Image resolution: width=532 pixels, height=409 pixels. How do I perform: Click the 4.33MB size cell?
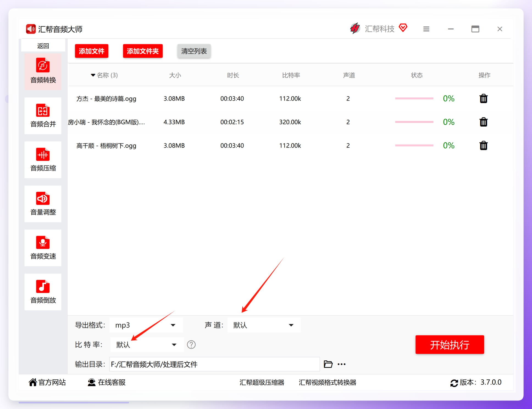[174, 122]
